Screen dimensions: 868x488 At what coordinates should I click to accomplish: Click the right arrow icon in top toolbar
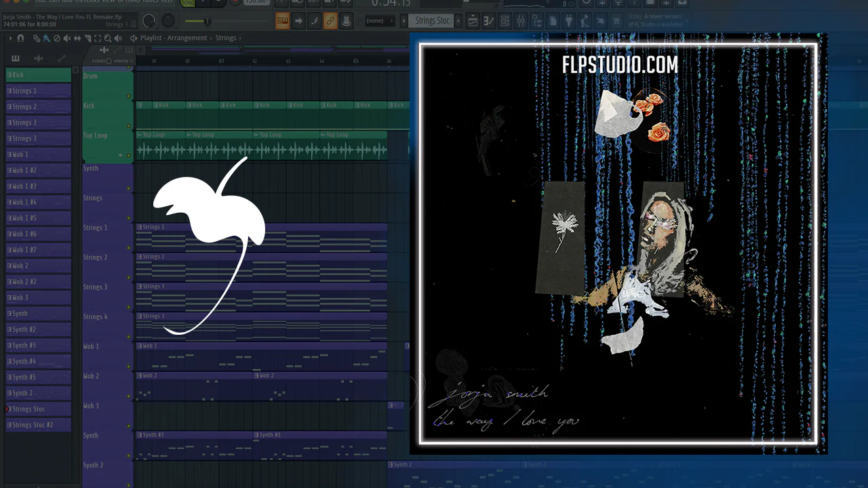tap(298, 21)
